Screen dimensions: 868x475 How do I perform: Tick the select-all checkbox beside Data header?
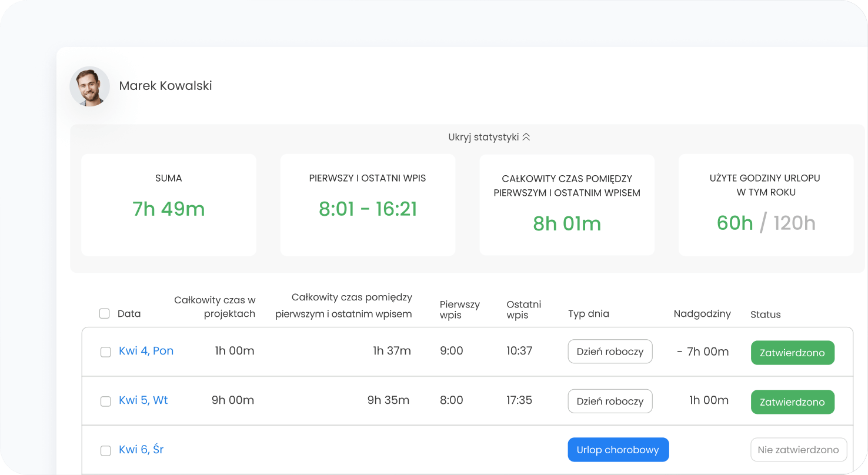click(105, 313)
